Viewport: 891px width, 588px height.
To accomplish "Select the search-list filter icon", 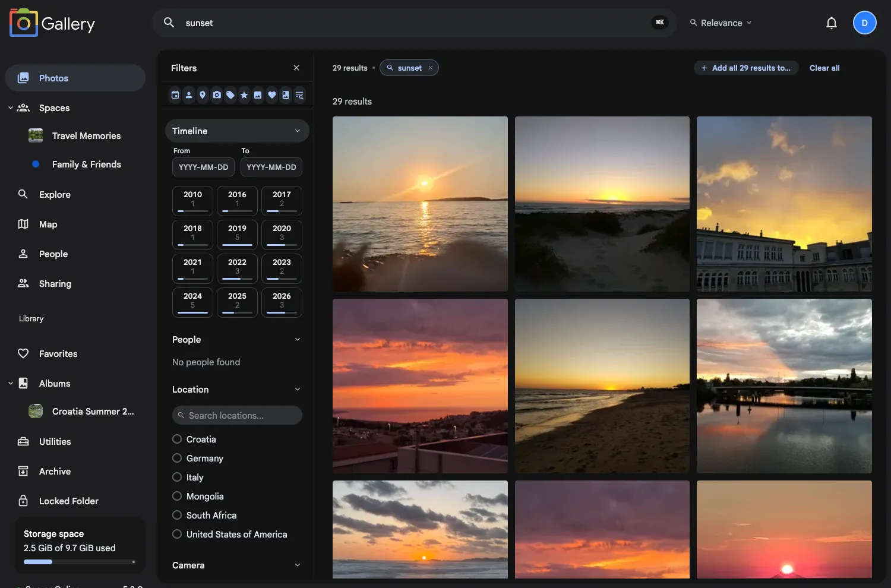I will 299,95.
